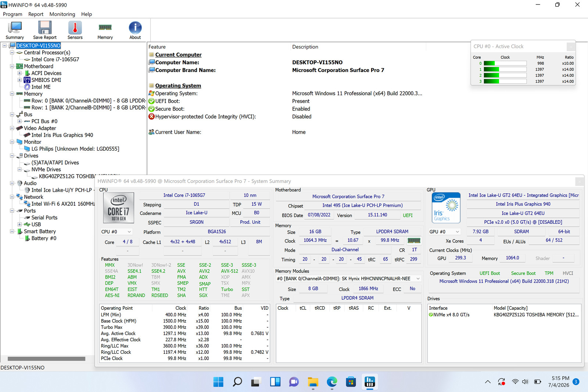Close the CPU #0 Active Clock panel
Image resolution: width=588 pixels, height=392 pixels.
(571, 47)
